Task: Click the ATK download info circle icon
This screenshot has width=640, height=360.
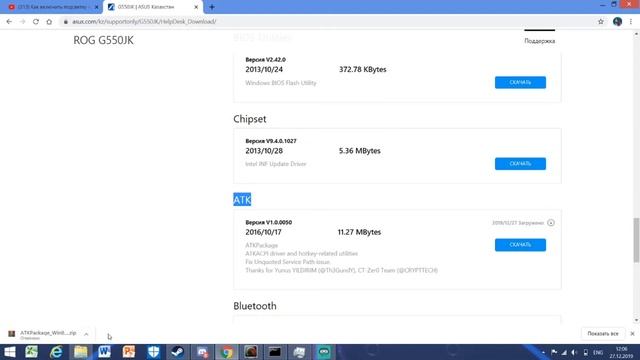Action: coord(551,223)
